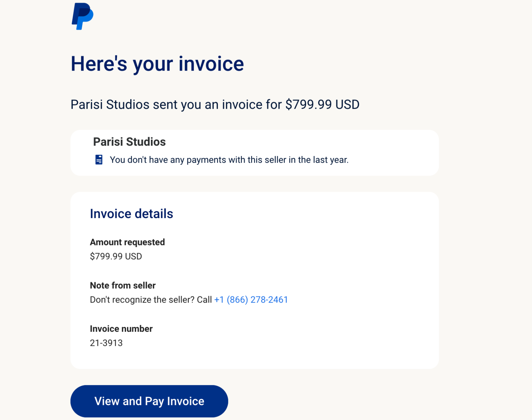The height and width of the screenshot is (420, 532).
Task: Click the payment history warning text
Action: (x=229, y=160)
